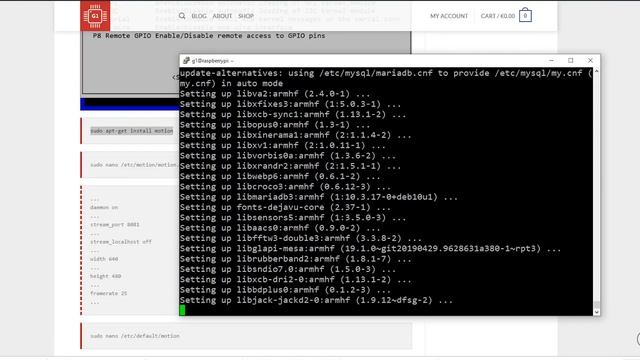640x360 pixels.
Task: Click the 'sudo nano /etc/motion/motion' code line
Action: [133, 165]
